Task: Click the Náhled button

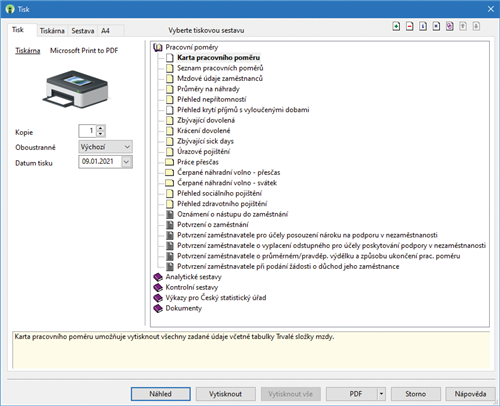Action: pyautogui.click(x=161, y=394)
